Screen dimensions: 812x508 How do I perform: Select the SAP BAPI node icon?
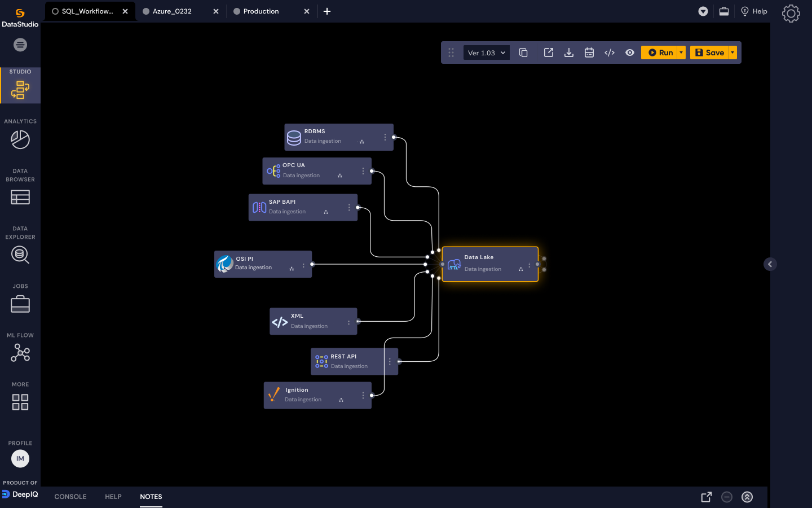coord(259,207)
